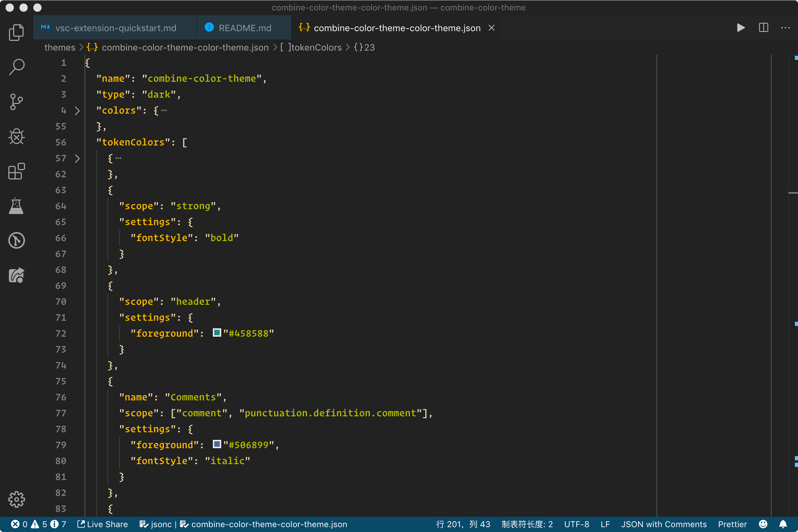This screenshot has height=532, width=798.
Task: Switch to vsc-extension-quickstart.md tab
Action: click(115, 28)
